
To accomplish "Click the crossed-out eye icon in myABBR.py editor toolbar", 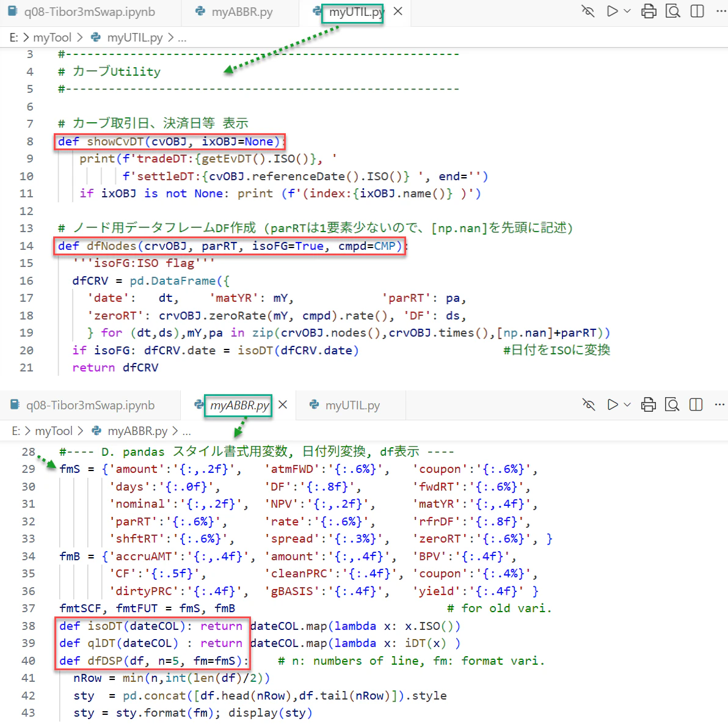I will [589, 405].
